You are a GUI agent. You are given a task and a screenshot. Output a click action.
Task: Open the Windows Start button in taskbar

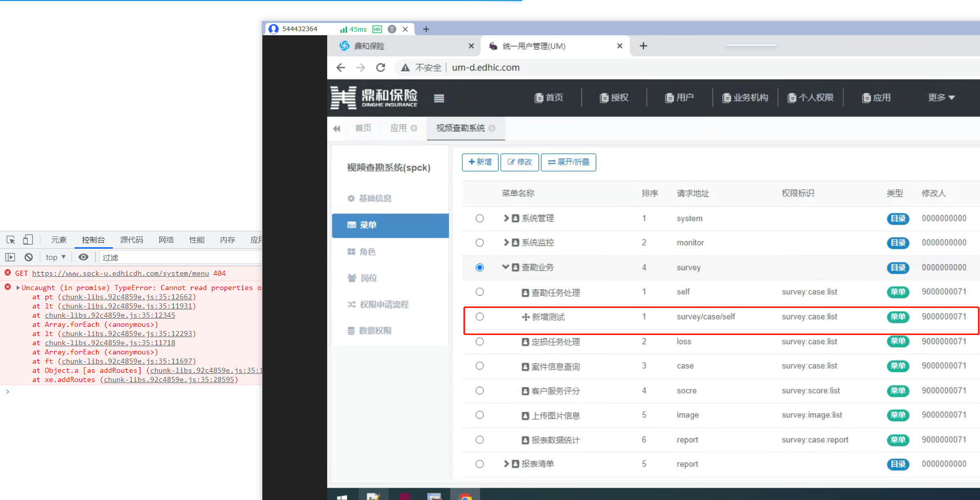[342, 497]
